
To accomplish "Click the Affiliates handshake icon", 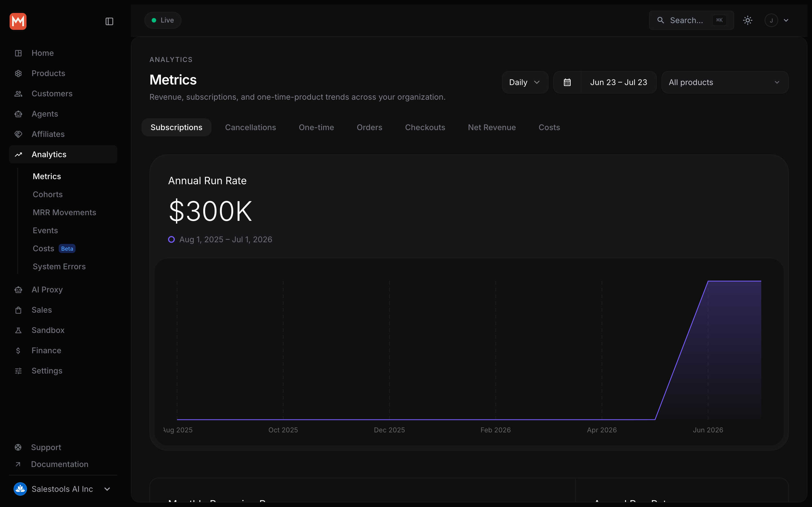I will coord(18,134).
